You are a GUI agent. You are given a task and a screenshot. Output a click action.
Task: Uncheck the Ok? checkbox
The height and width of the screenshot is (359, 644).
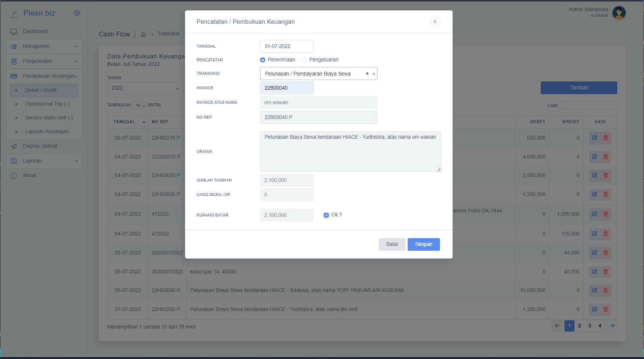(326, 215)
